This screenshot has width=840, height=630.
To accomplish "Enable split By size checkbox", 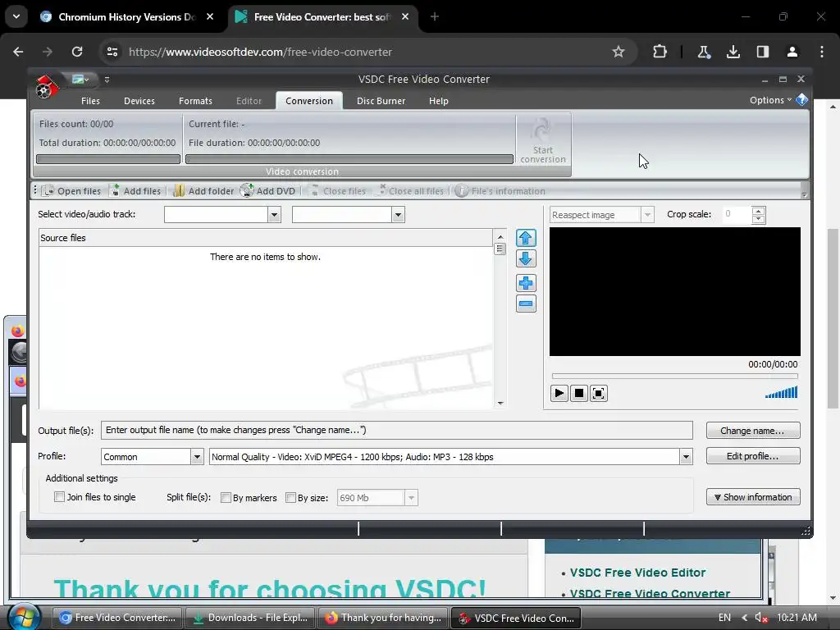I will point(291,498).
